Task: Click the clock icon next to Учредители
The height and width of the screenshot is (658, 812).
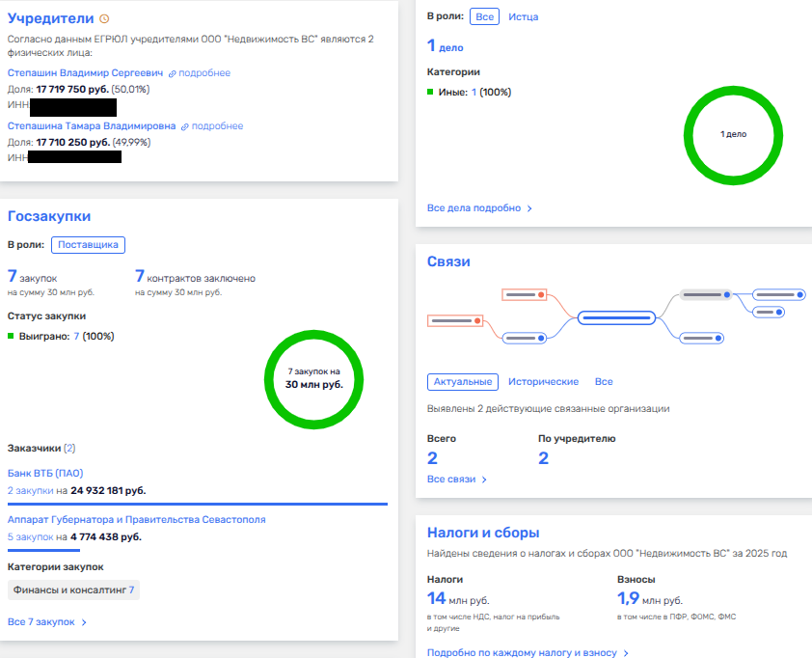Action: pos(105,19)
